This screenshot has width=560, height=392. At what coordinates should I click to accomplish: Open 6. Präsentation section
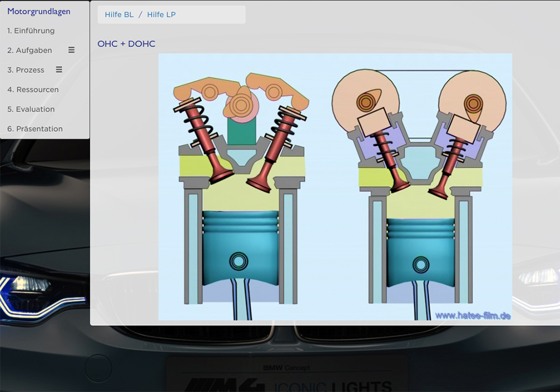pos(35,129)
